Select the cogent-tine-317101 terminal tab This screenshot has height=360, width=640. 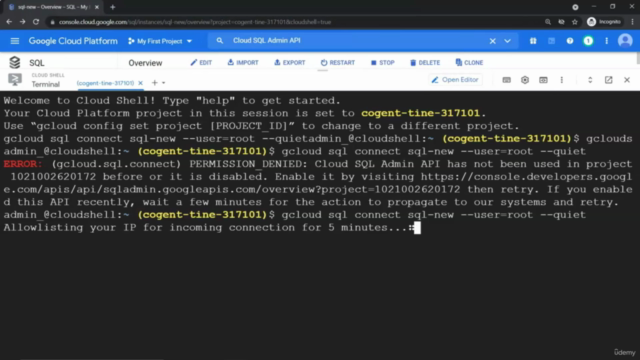105,83
